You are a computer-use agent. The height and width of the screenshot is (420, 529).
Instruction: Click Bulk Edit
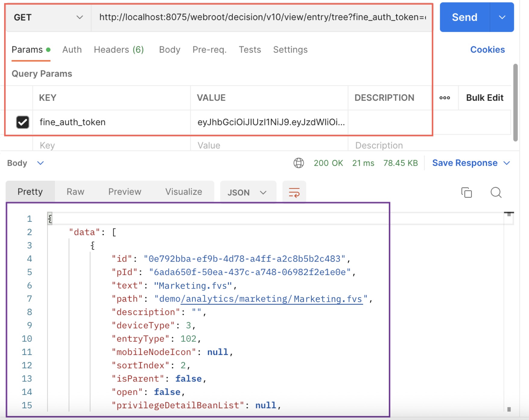[485, 98]
